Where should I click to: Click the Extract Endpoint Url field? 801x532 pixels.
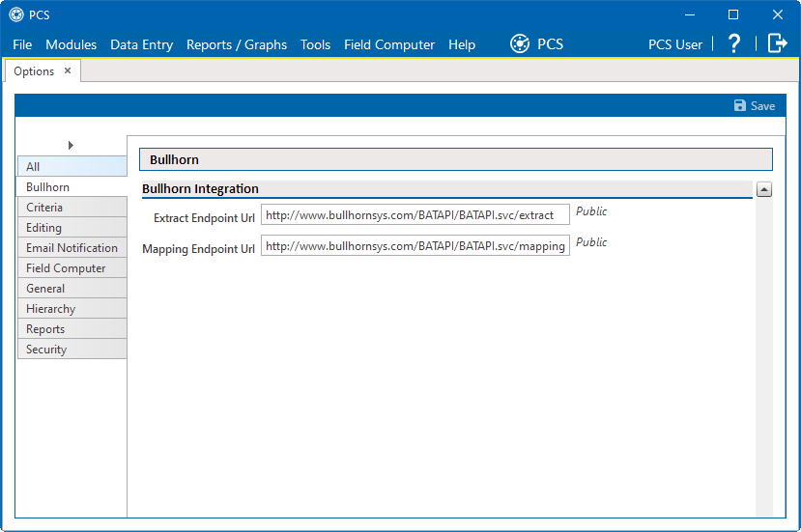[415, 214]
